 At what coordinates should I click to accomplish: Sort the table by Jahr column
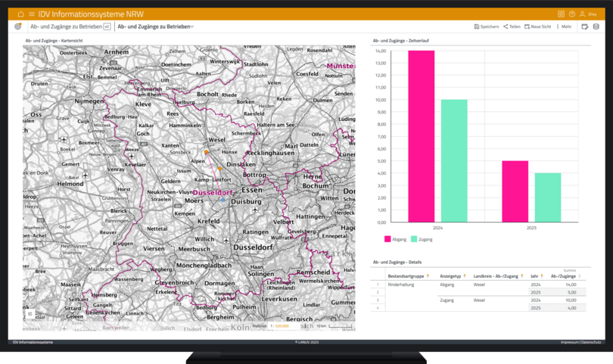click(x=536, y=276)
